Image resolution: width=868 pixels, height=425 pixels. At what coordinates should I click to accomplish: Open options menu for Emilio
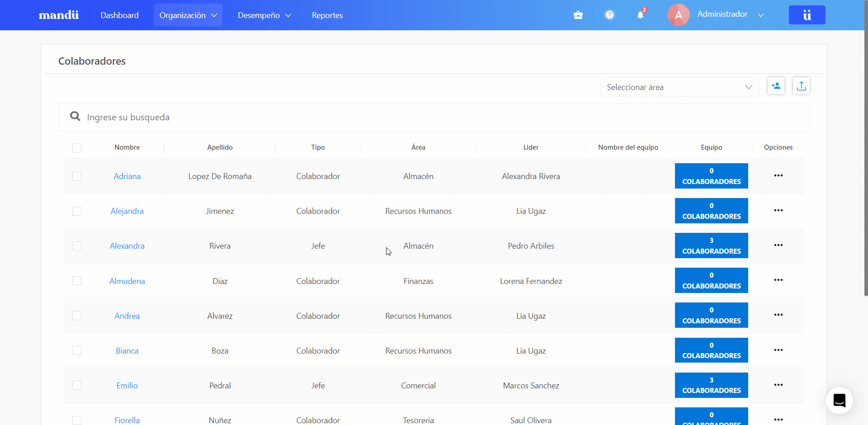click(778, 385)
